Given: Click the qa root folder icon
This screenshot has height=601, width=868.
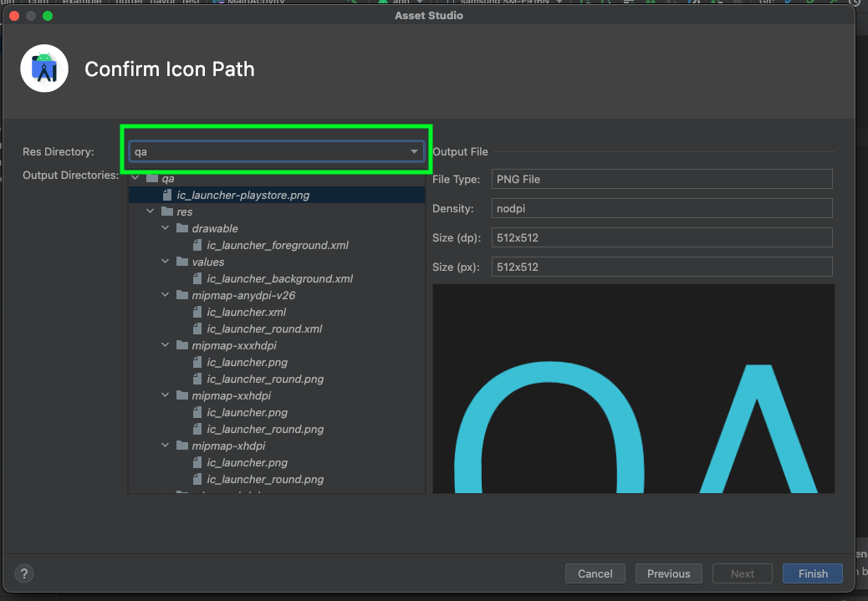Looking at the screenshot, I should tap(152, 178).
